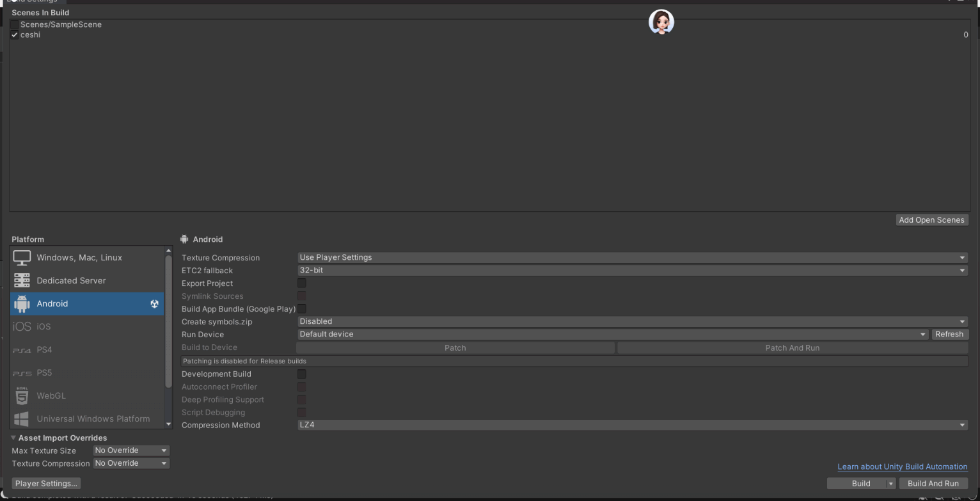Open the Build button dropdown arrow
980x501 pixels.
(x=890, y=484)
